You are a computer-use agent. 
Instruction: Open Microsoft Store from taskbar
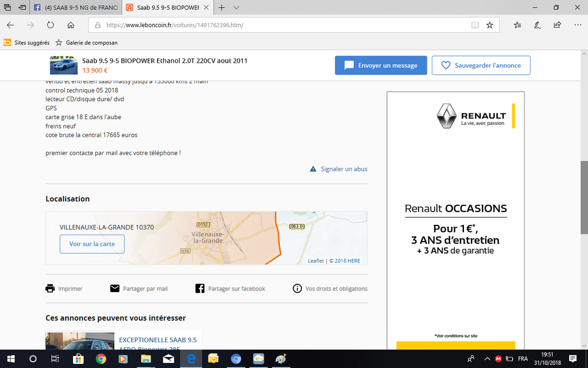[78, 359]
